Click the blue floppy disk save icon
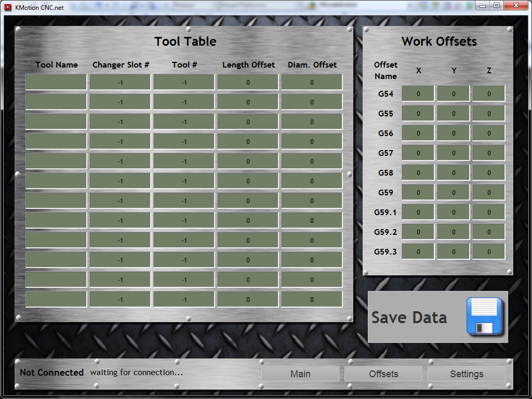Screen dimensions: 532x399 point(484,316)
